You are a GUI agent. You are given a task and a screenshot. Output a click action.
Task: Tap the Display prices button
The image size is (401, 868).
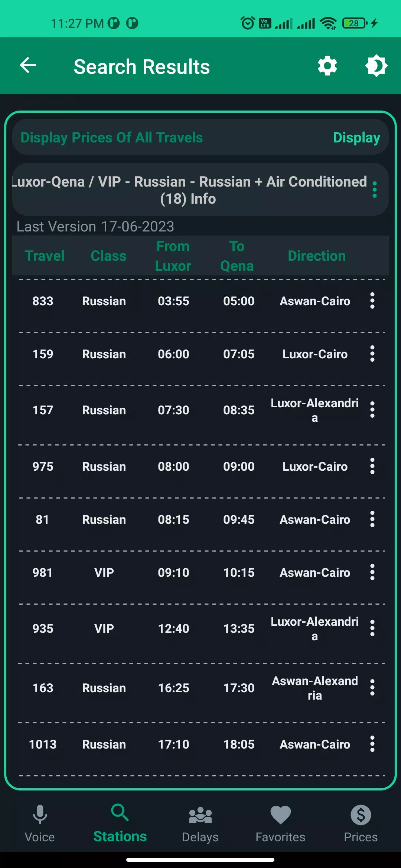[356, 138]
